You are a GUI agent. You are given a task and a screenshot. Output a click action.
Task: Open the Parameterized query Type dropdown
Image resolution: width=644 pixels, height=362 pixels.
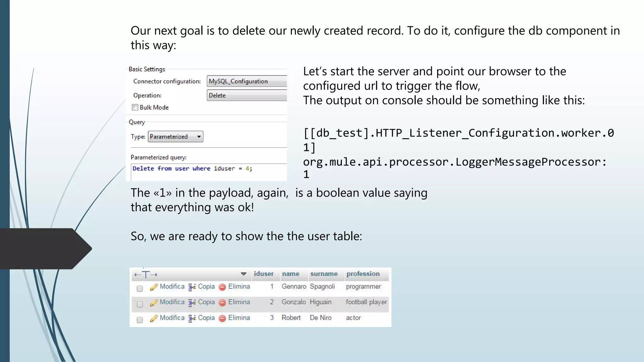pyautogui.click(x=175, y=137)
